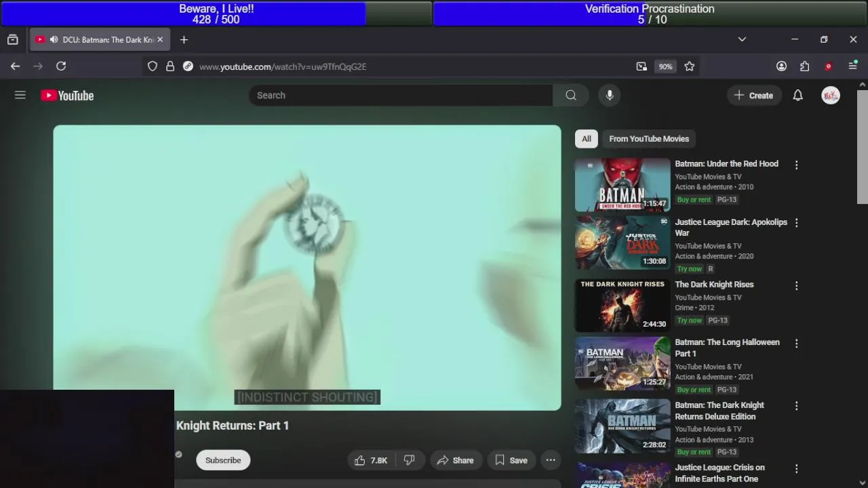This screenshot has height=488, width=868.
Task: Open Batman The Long Halloween Part 1 thumbnail
Action: pos(623,364)
